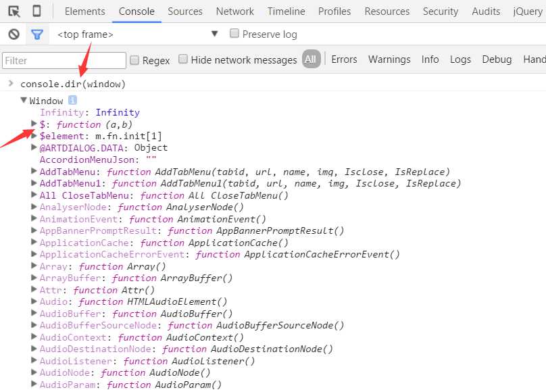
Task: Toggle the blue filter funnel icon
Action: coord(37,34)
